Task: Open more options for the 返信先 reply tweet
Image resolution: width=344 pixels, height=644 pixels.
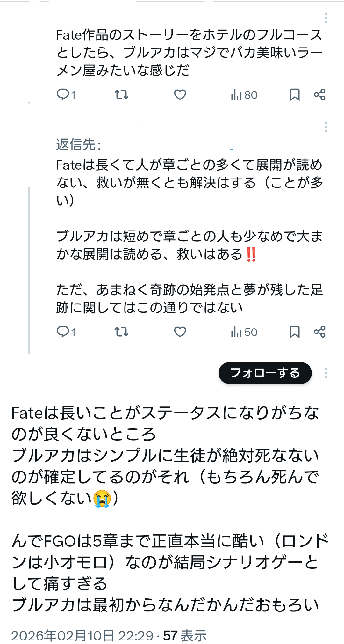Action: 326,127
